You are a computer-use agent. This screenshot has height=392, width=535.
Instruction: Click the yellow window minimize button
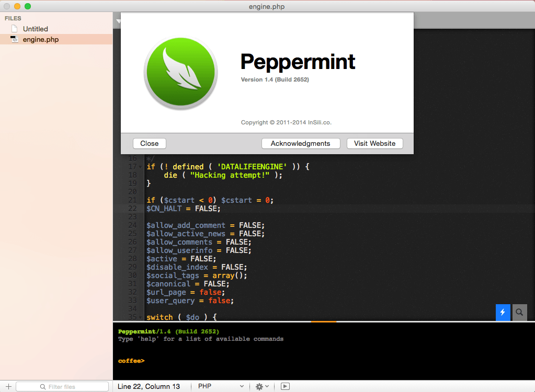[x=17, y=6]
